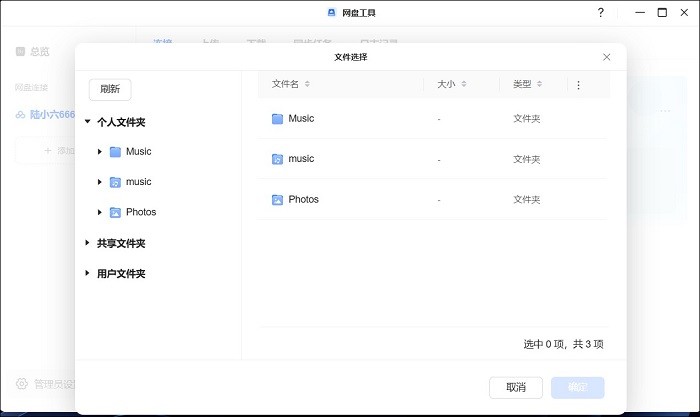Click the 刷新 refresh button
The width and height of the screenshot is (700, 417).
click(x=110, y=89)
